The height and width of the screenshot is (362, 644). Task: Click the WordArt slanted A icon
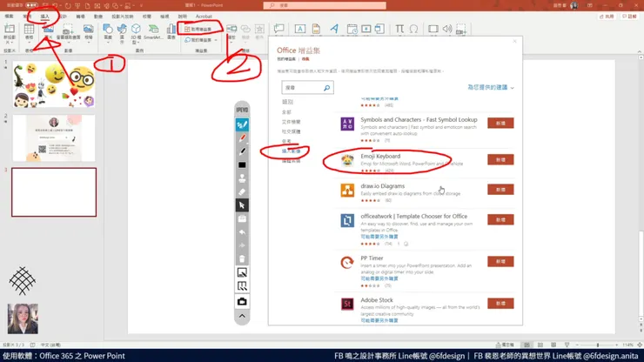pyautogui.click(x=334, y=29)
